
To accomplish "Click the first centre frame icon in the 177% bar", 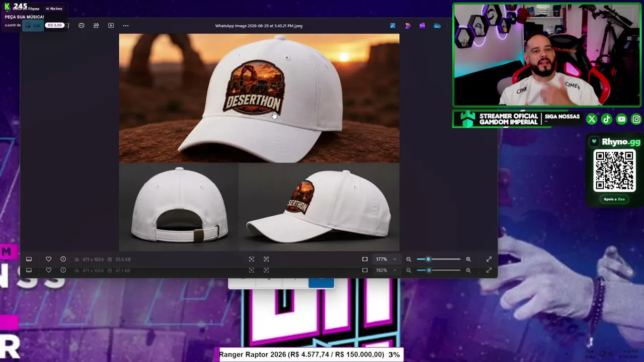I will (x=252, y=259).
